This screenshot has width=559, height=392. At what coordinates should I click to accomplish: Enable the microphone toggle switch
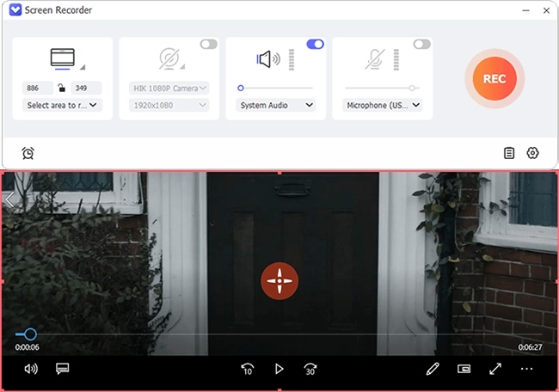point(421,45)
